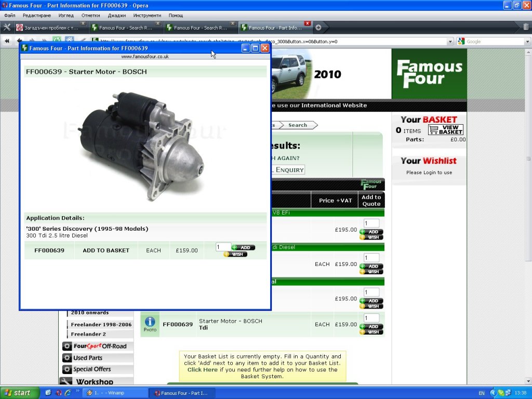The image size is (532, 399).
Task: Click 'Please Login to use' wishlist text
Action: [429, 172]
